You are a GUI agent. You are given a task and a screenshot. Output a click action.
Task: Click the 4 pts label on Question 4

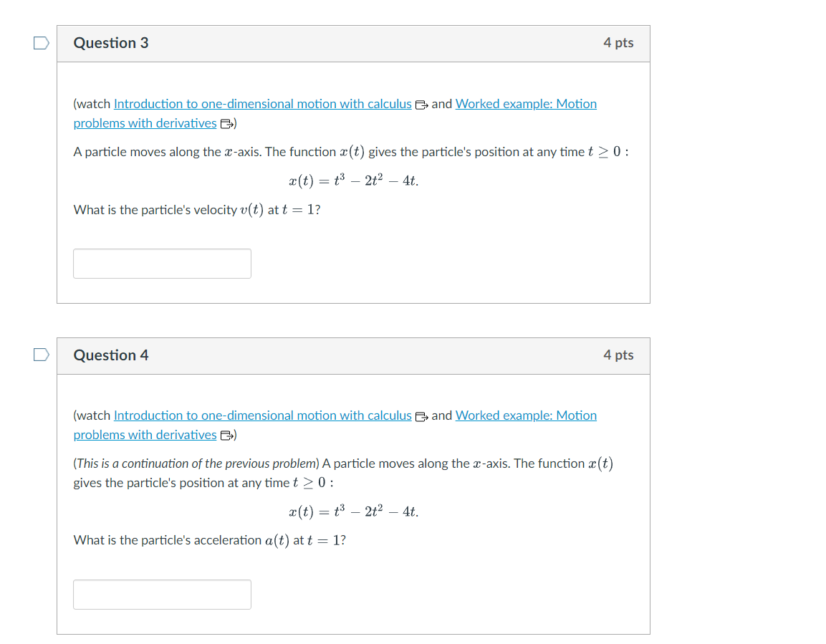[x=618, y=355]
